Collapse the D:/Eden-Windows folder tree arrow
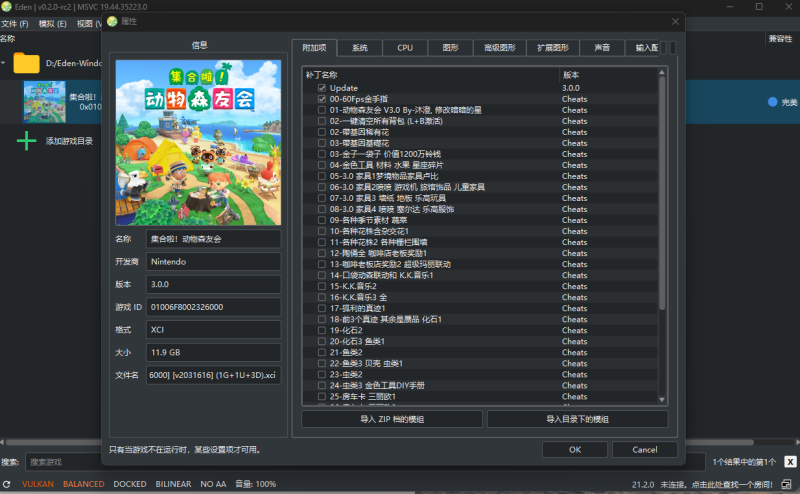 click(3, 63)
